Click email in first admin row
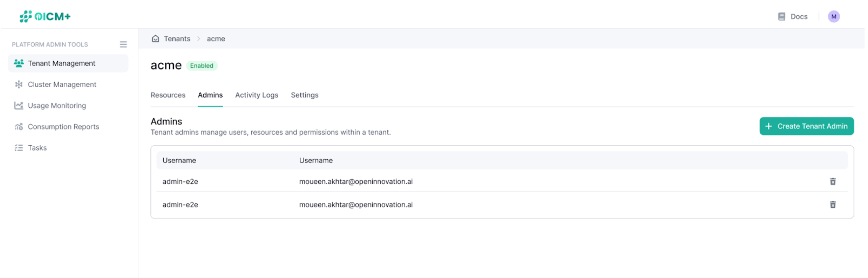Image resolution: width=868 pixels, height=278 pixels. [x=356, y=182]
